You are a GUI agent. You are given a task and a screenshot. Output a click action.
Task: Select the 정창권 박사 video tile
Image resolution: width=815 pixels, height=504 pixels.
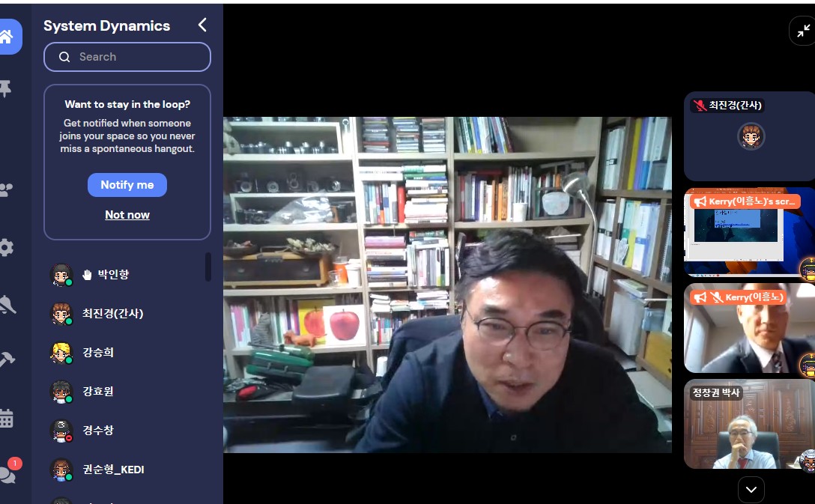click(x=746, y=425)
